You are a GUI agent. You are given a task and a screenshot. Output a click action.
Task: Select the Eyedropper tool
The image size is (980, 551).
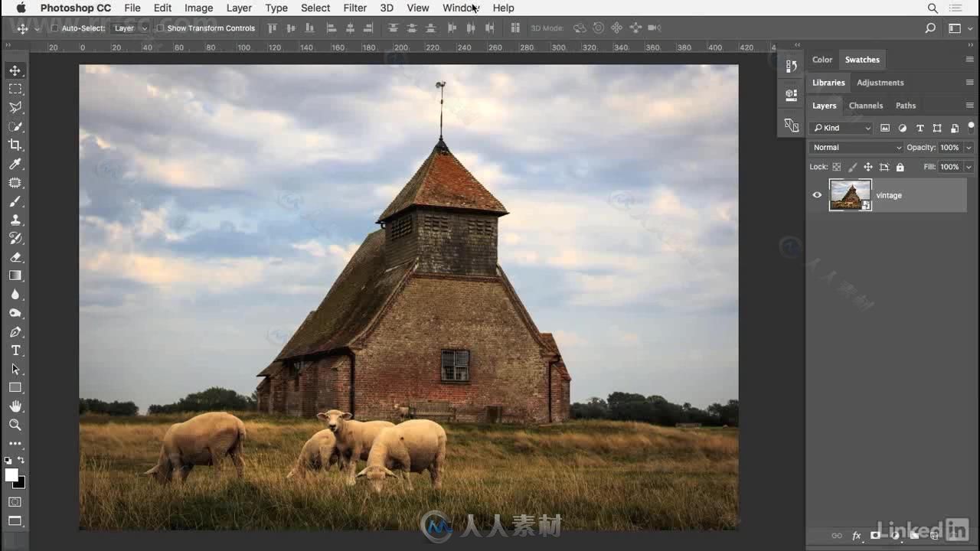tap(15, 164)
